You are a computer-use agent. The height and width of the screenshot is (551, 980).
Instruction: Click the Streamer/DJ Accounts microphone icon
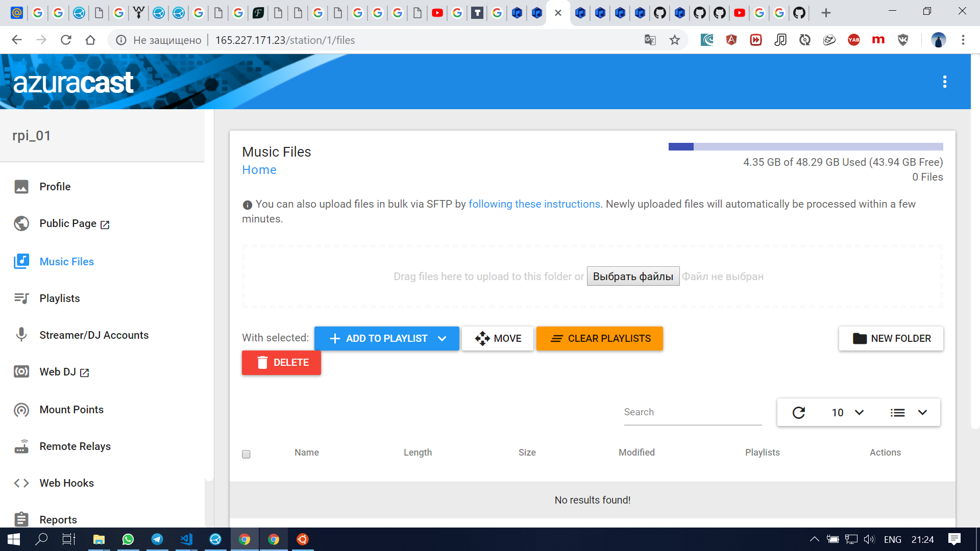tap(21, 335)
